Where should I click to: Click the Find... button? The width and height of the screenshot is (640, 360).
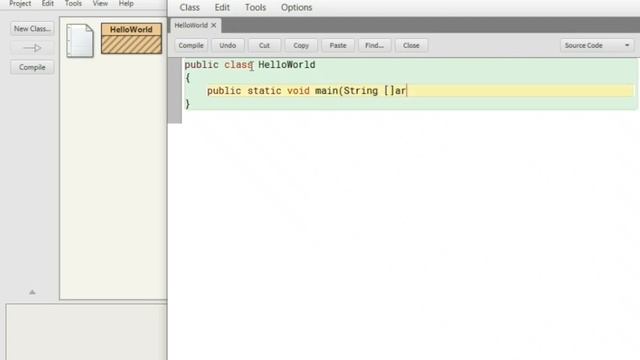(375, 45)
